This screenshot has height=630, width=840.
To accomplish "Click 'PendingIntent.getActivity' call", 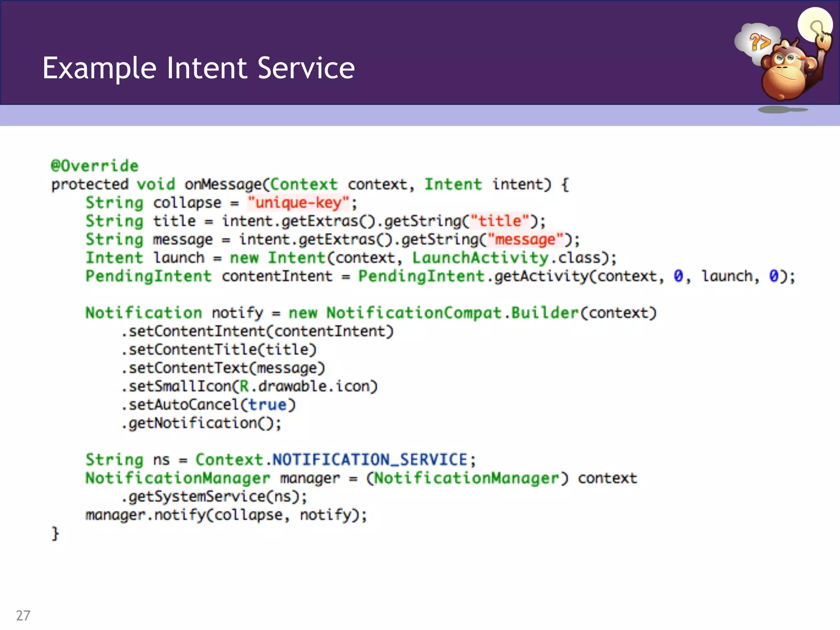I will [473, 276].
